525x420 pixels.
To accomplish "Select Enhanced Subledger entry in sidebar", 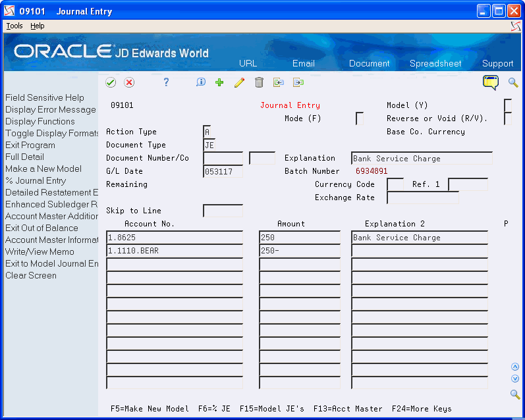I will (51, 204).
